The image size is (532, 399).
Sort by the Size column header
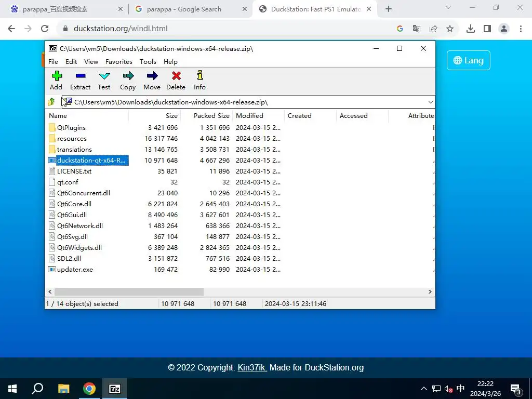click(x=155, y=116)
